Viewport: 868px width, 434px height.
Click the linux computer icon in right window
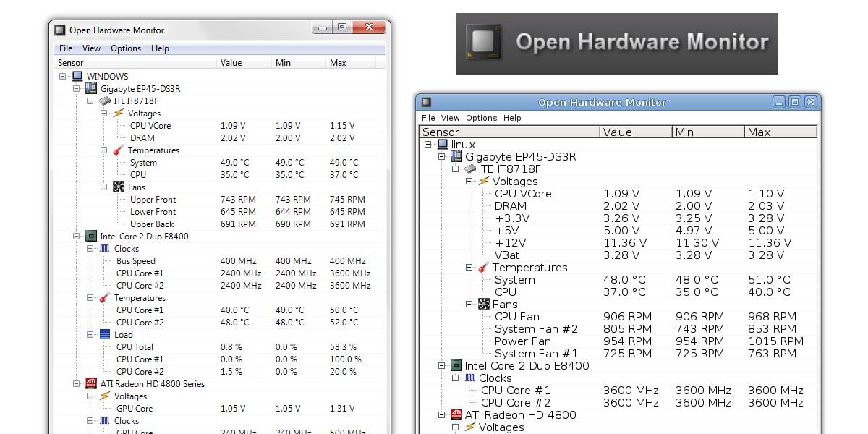click(443, 145)
